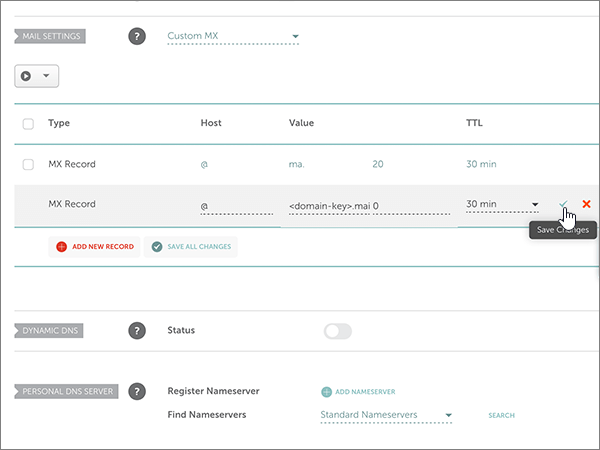
Task: Click the Search nameservers link
Action: pos(501,415)
